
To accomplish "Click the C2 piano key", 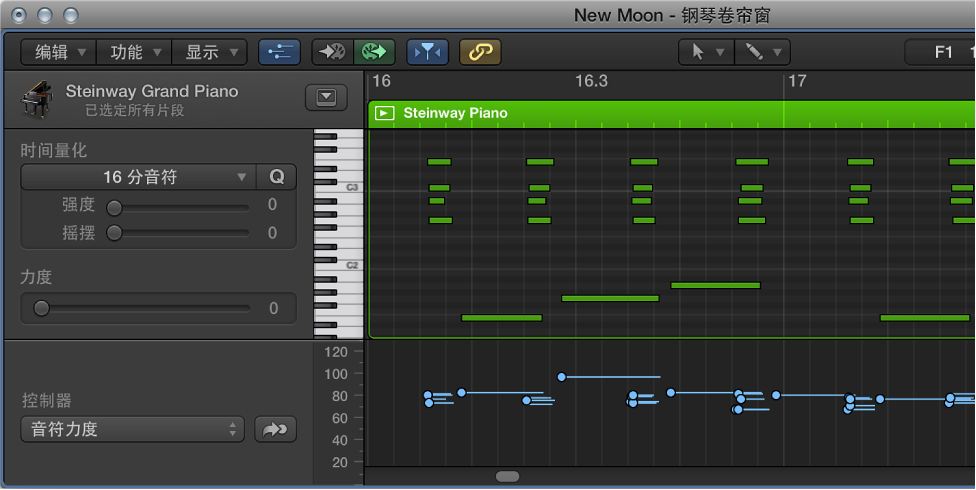I will coord(339,266).
